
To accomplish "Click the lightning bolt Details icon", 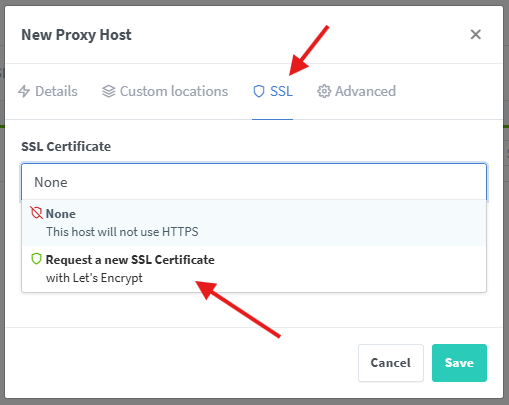I will pyautogui.click(x=24, y=91).
